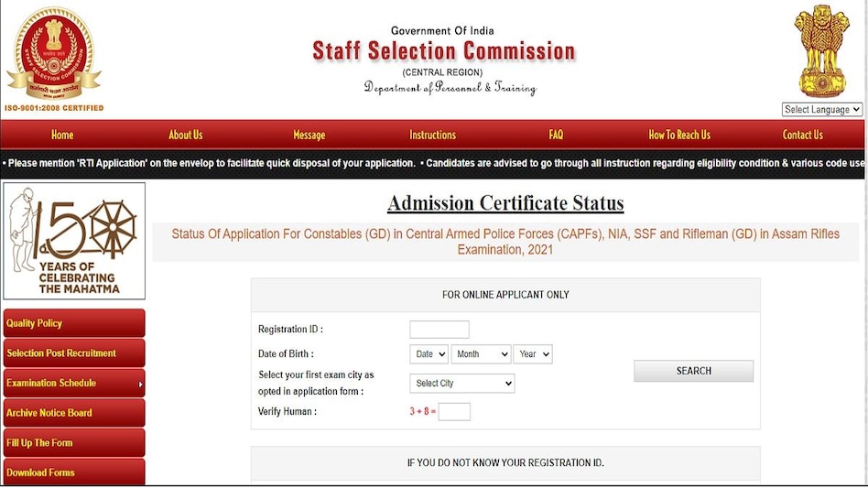Open Fill Up The Form sidebar link
Screen dimensions: 868x488
[x=74, y=442]
